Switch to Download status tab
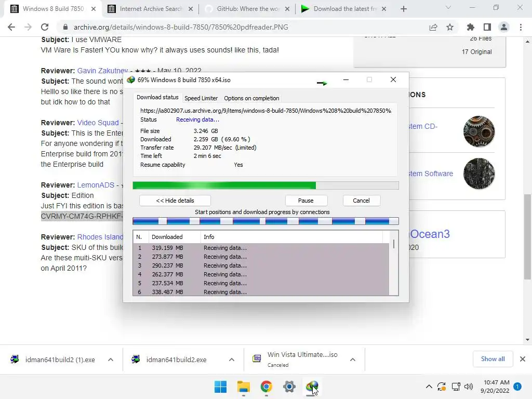The height and width of the screenshot is (399, 532). pos(157,97)
